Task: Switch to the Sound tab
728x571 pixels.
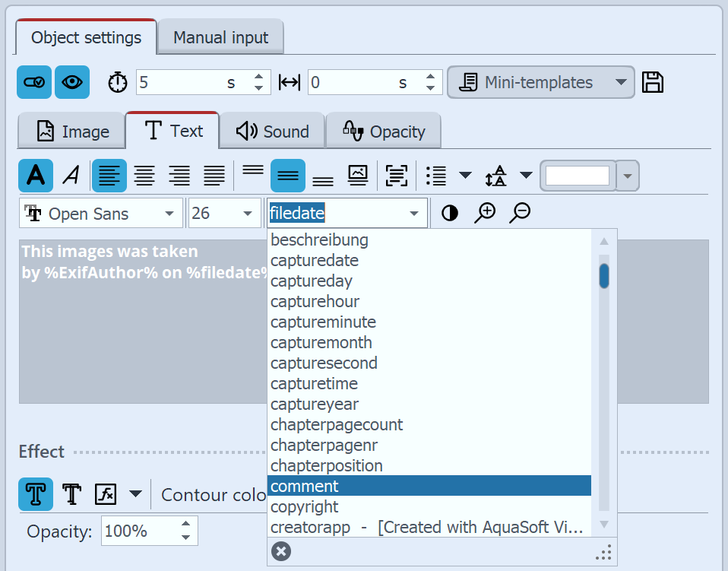Action: click(271, 130)
